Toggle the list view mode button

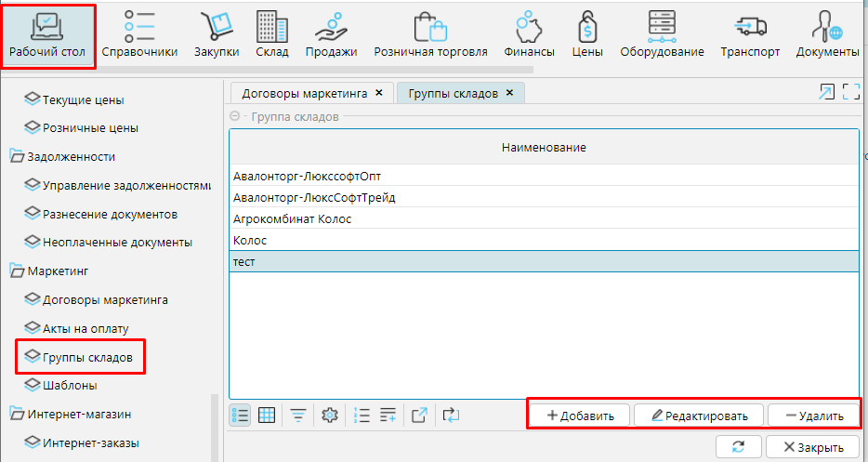tap(240, 416)
